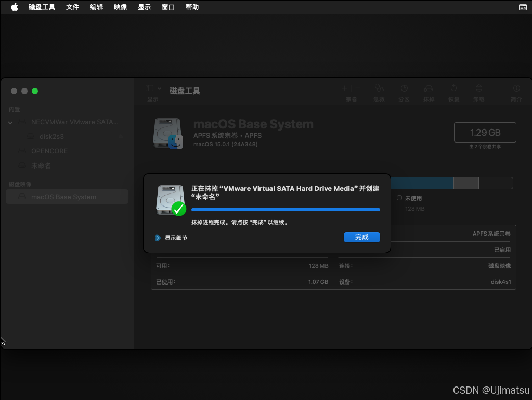Viewport: 532px width, 400px height.
Task: Open the 磁盘工具 menu
Action: tap(42, 7)
